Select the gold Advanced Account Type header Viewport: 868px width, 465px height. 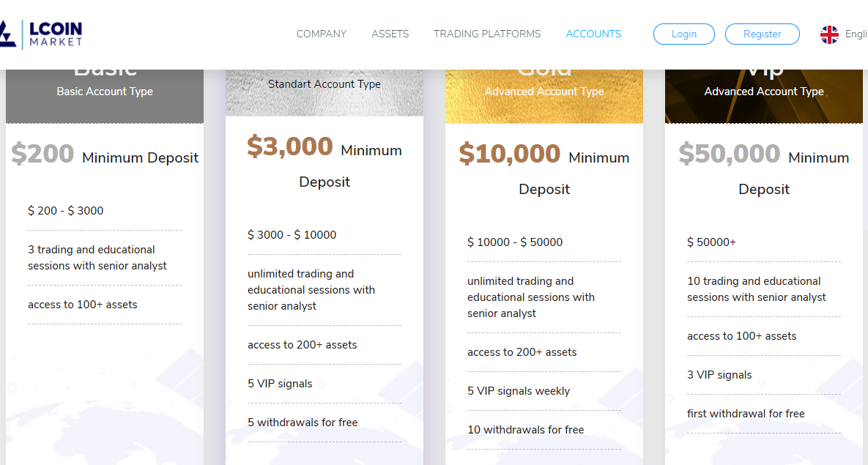click(x=544, y=92)
